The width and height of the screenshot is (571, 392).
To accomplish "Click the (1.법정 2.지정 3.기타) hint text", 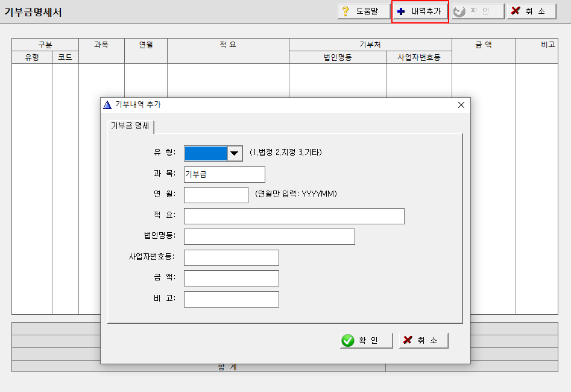I will 286,153.
